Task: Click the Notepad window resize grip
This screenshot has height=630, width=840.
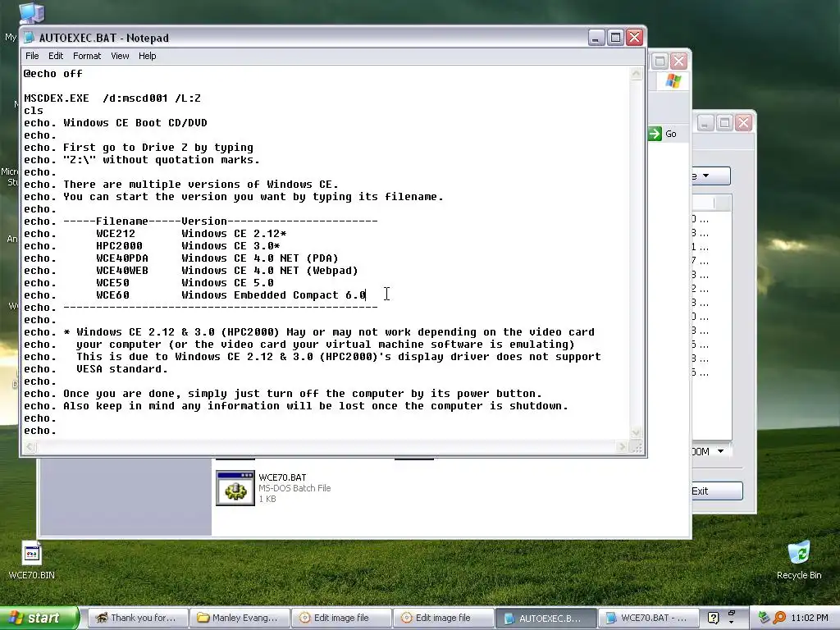Action: tap(637, 447)
